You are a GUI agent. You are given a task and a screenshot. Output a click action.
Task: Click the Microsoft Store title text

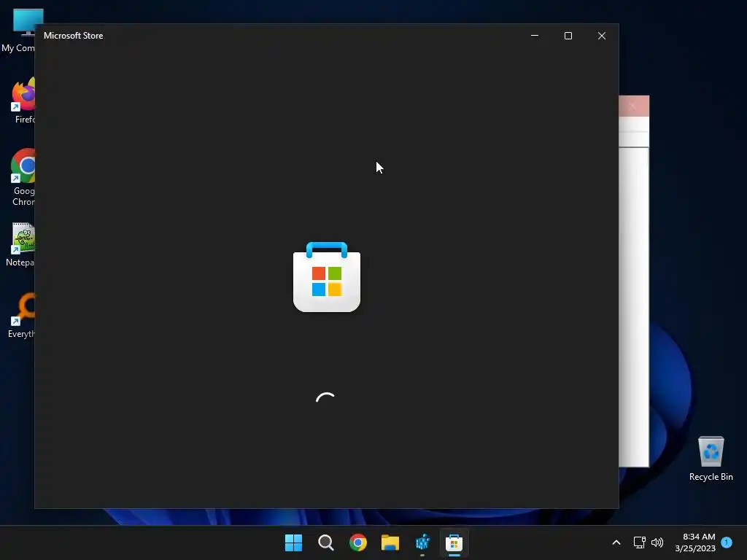coord(74,36)
